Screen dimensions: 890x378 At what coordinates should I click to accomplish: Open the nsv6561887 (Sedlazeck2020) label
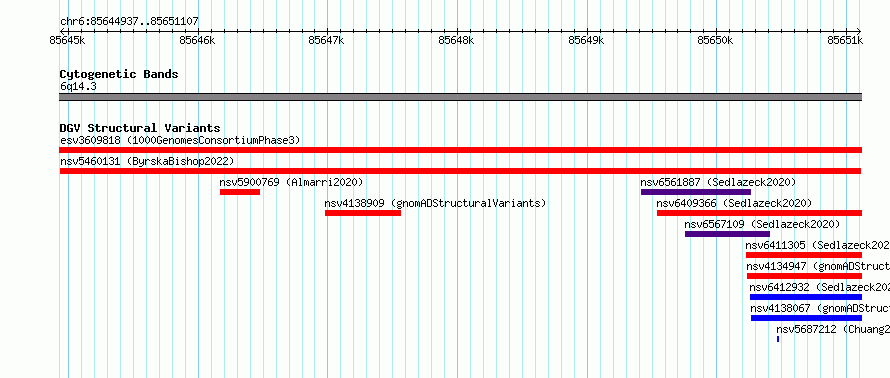point(718,182)
